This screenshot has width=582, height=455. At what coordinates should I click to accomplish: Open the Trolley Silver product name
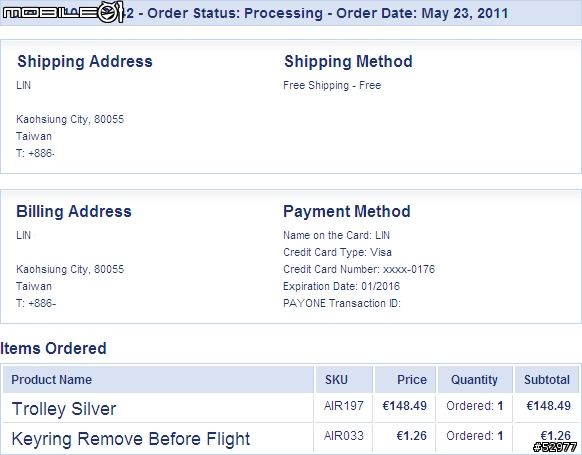64,409
